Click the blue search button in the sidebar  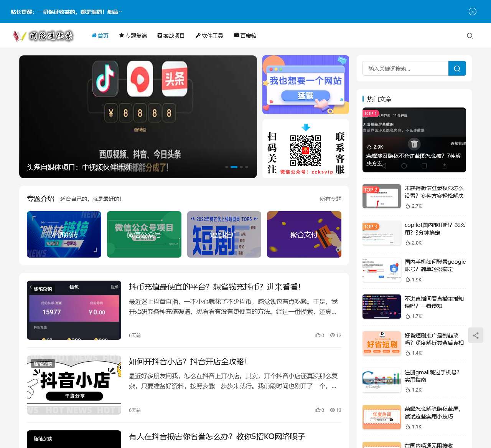click(457, 68)
